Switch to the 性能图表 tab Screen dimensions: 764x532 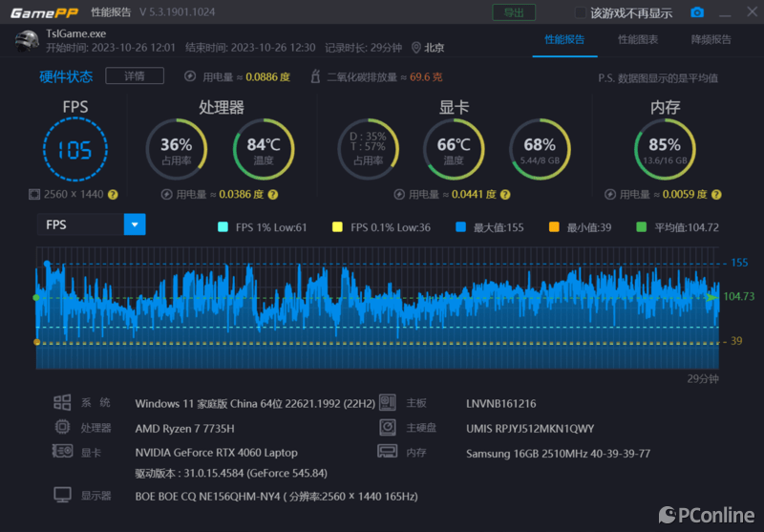[638, 39]
